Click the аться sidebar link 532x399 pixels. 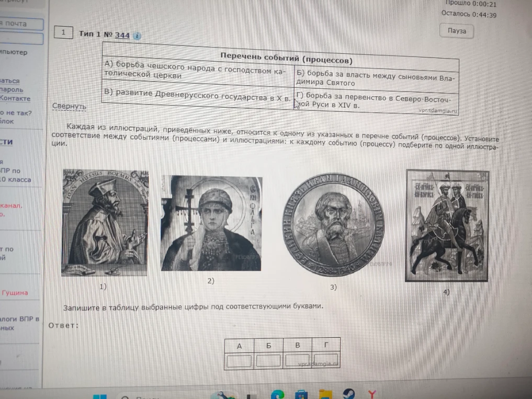point(10,81)
